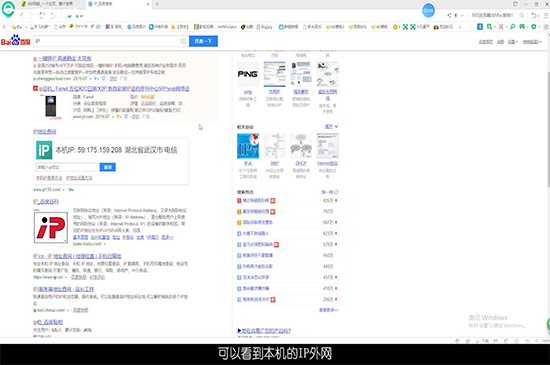Click the Internet协议 screenshot thumbnail
Viewport: 550px width, 365px height.
pyautogui.click(x=328, y=146)
